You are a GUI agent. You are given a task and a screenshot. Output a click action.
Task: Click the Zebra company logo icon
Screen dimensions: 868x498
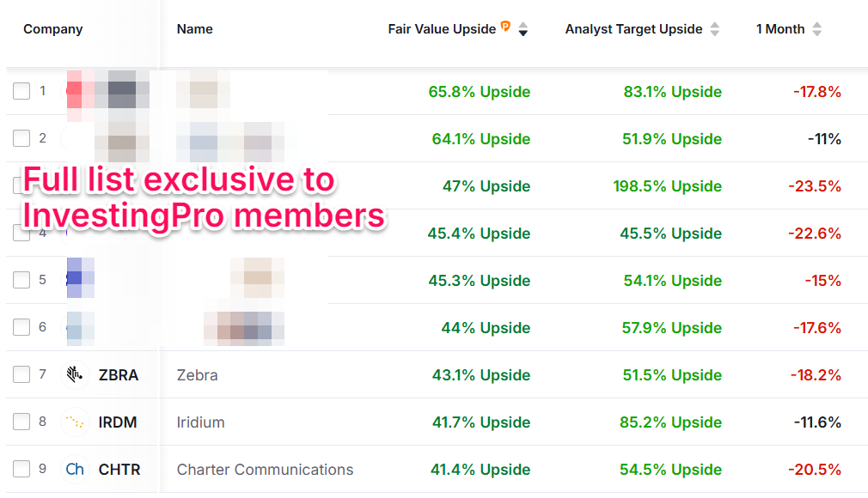click(76, 375)
